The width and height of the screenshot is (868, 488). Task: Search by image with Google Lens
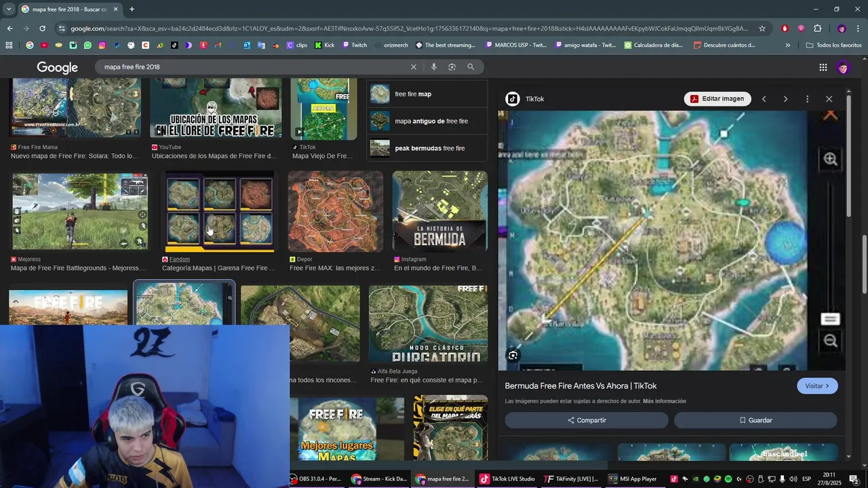[452, 67]
